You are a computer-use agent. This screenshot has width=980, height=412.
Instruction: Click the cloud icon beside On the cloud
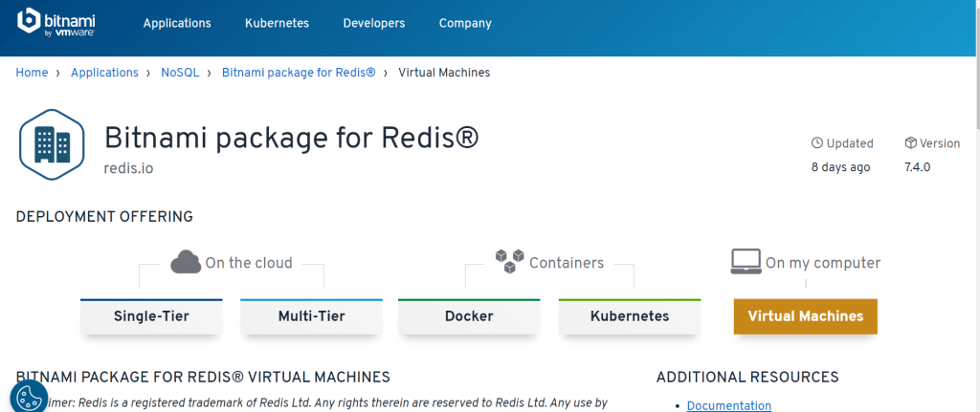tap(186, 262)
